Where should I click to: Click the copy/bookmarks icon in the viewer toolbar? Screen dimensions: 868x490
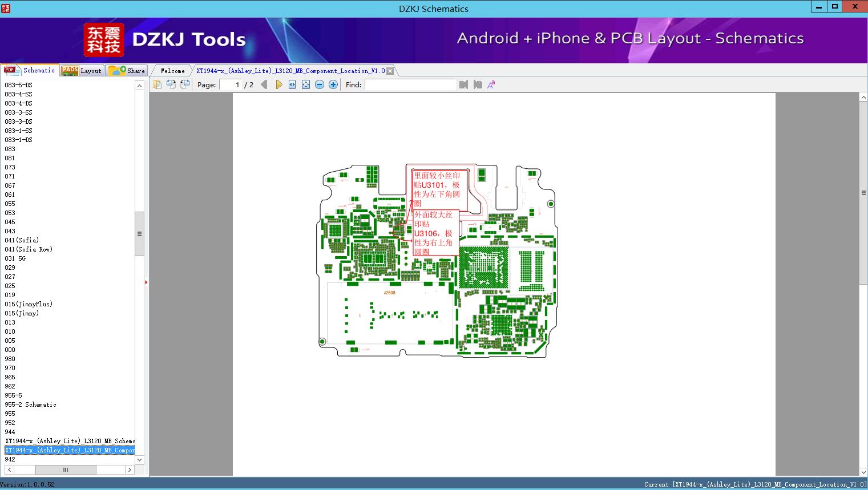click(x=158, y=84)
